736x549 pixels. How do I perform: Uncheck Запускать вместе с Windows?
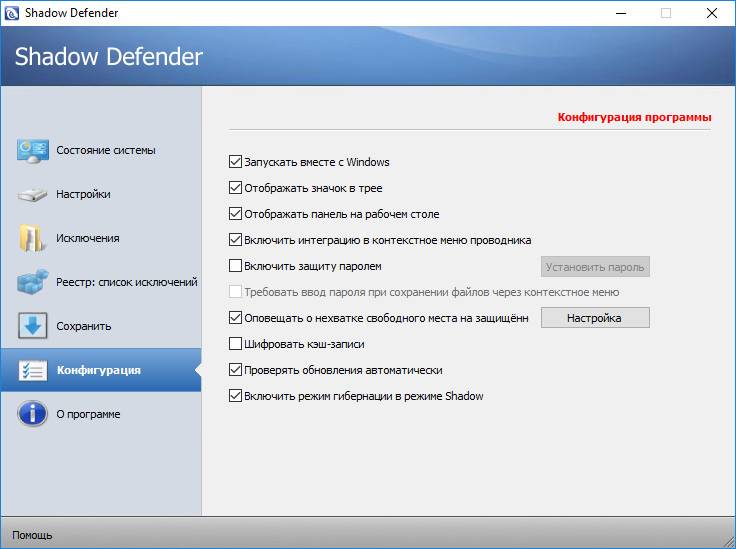point(235,162)
